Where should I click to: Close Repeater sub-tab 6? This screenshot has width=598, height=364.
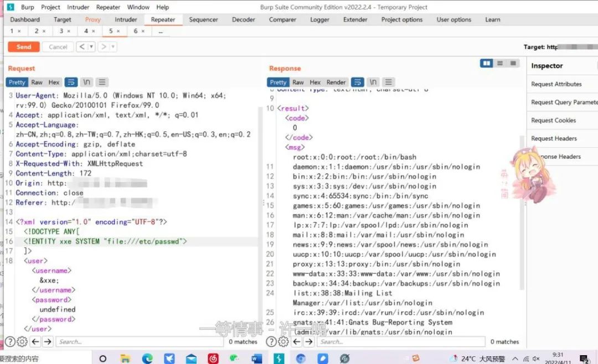tap(143, 31)
